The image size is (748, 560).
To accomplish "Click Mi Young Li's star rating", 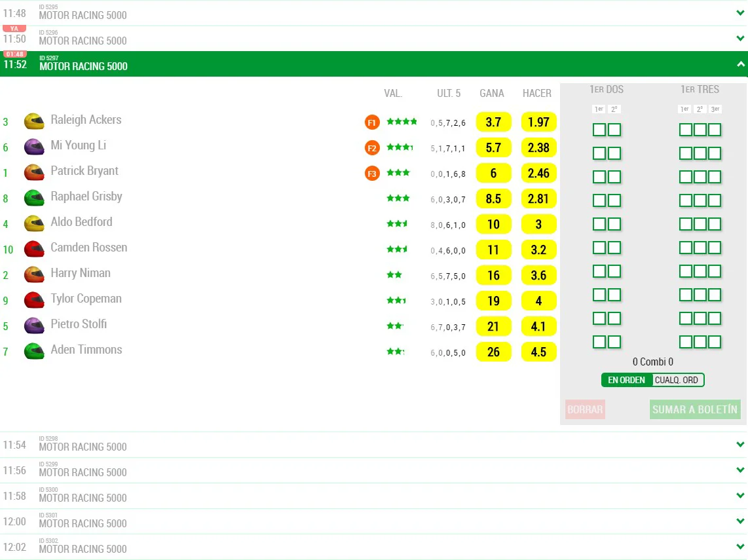I will [x=400, y=147].
